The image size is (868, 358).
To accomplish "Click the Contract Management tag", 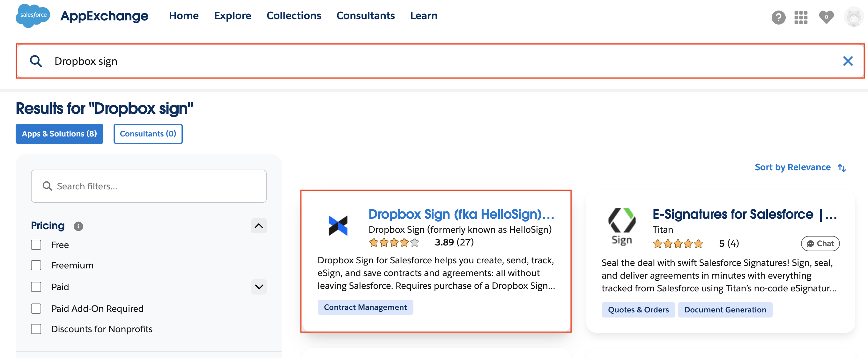I will (x=365, y=308).
